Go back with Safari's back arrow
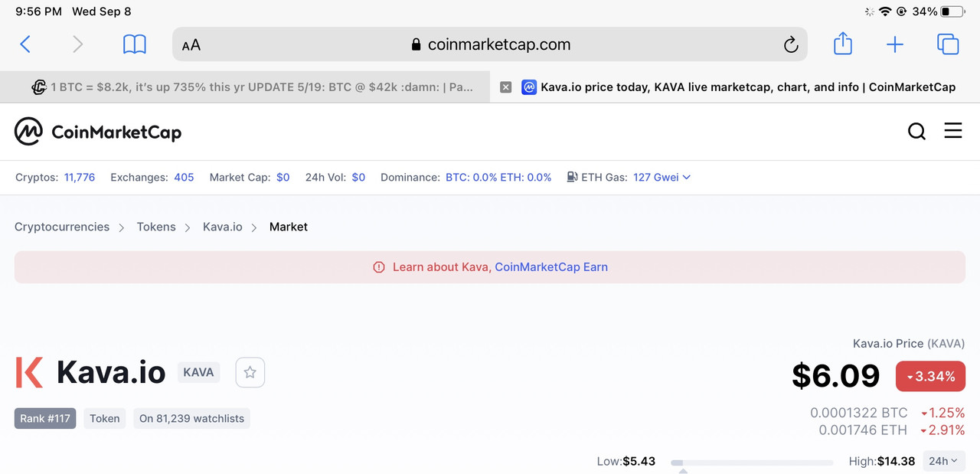980x474 pixels. pyautogui.click(x=25, y=44)
